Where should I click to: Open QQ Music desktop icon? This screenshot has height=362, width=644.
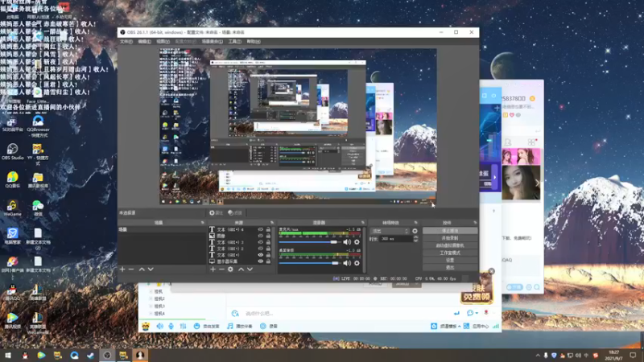pos(12,179)
